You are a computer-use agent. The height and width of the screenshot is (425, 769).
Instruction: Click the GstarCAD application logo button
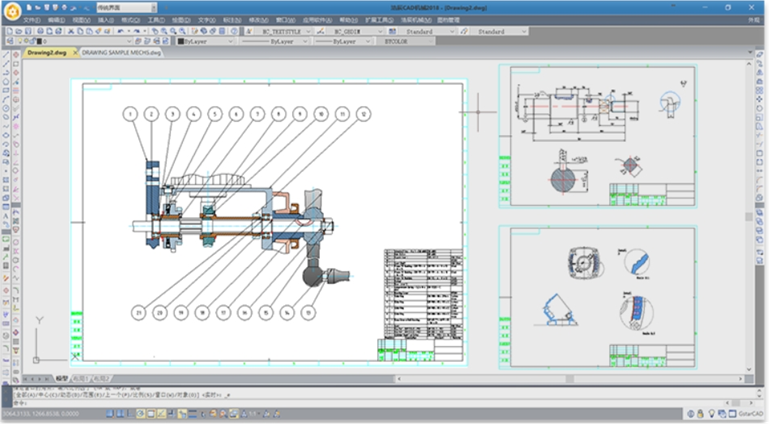click(13, 11)
